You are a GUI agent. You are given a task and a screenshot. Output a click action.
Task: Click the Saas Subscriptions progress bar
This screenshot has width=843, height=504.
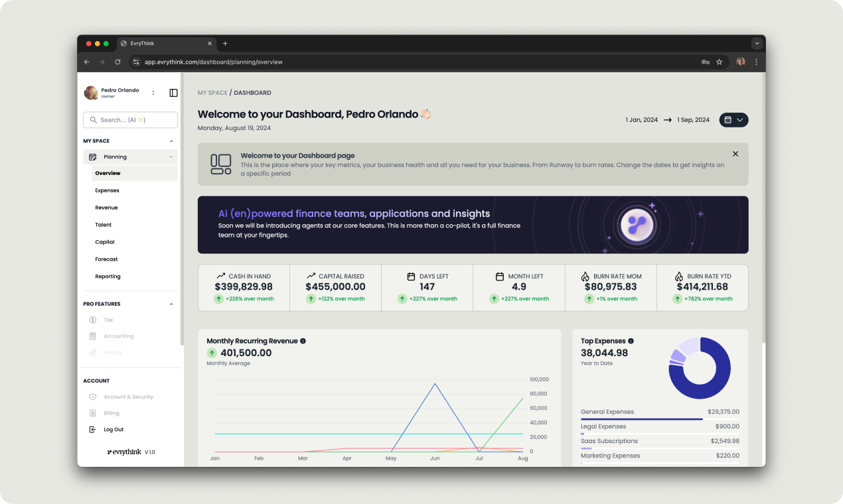click(660, 448)
